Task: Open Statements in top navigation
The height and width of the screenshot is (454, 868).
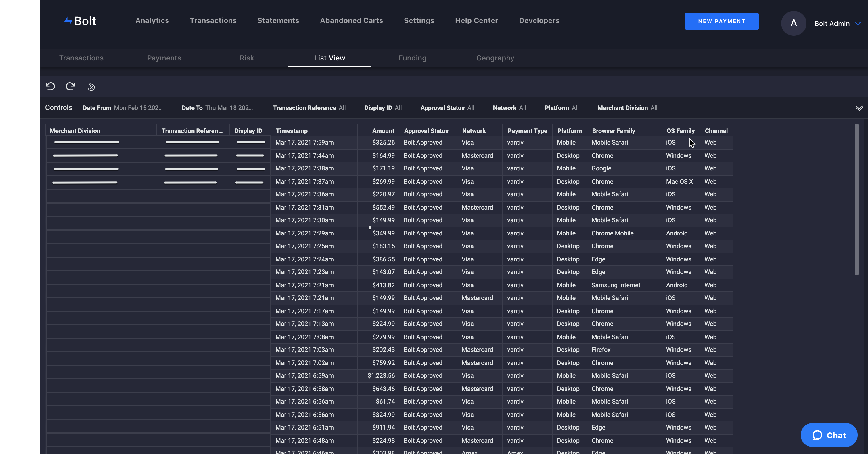Action: 278,20
